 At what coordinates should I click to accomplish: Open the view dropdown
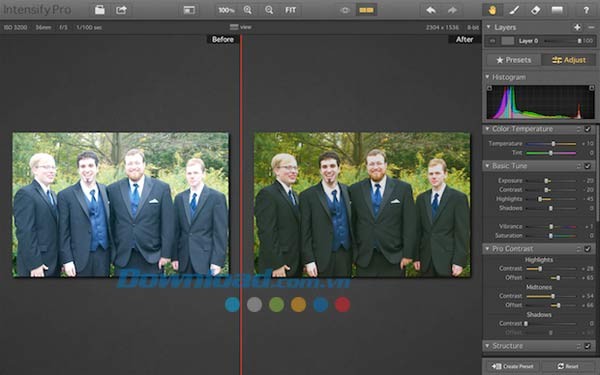(240, 27)
